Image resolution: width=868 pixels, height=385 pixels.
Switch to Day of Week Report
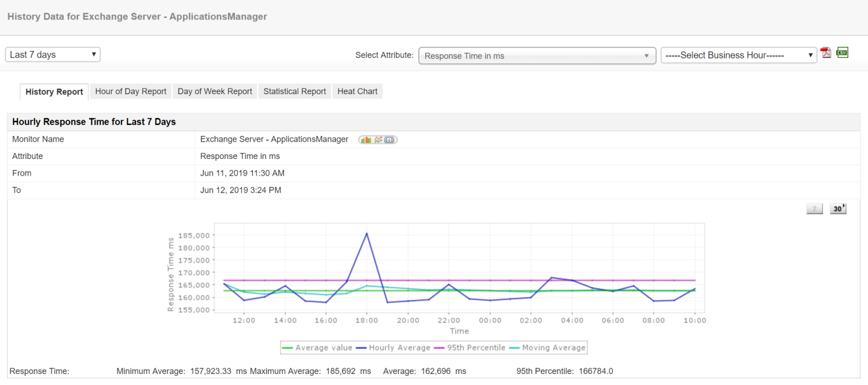[215, 91]
